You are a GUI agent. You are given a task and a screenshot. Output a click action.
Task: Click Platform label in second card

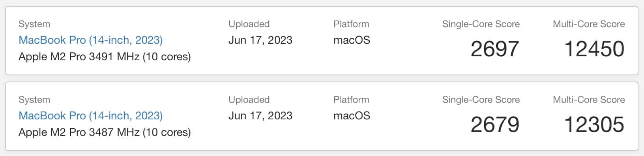[x=351, y=100]
